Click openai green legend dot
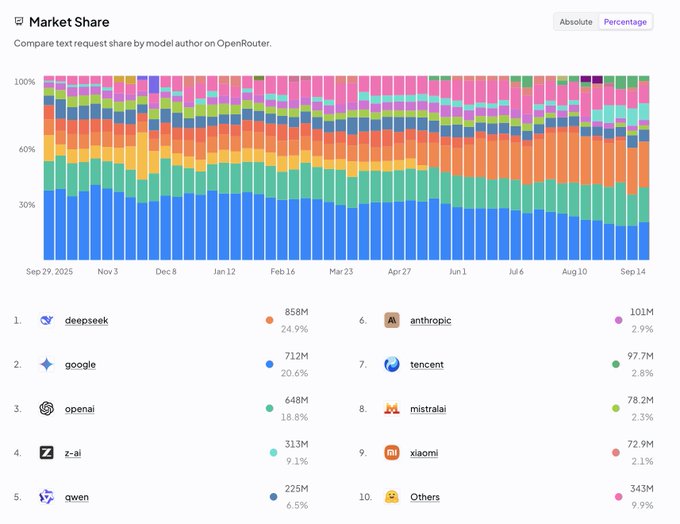Viewport: 680px width, 524px height. tap(269, 408)
